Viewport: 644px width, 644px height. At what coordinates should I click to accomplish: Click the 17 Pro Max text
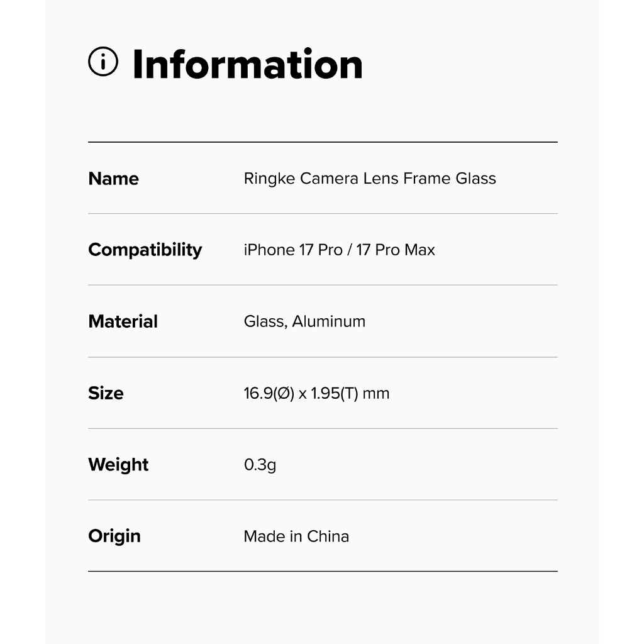pos(396,250)
